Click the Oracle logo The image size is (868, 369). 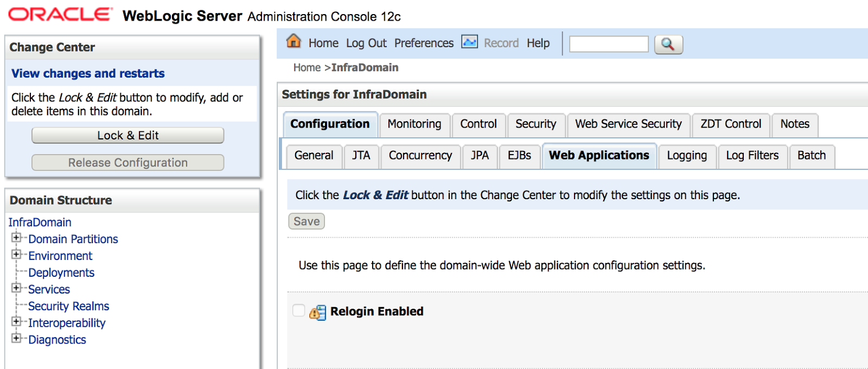pos(60,15)
